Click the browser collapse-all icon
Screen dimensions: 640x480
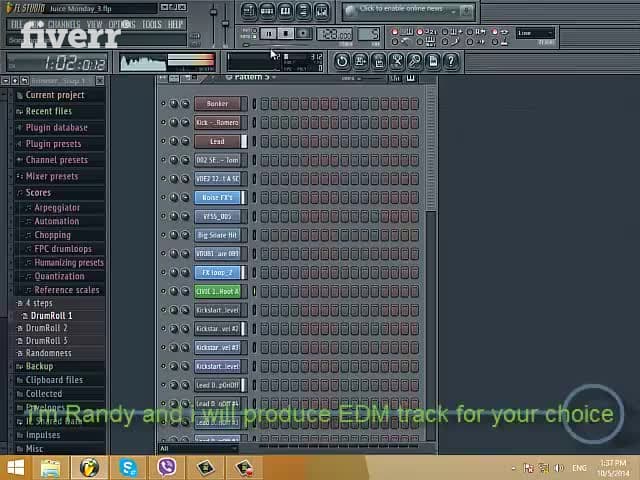point(5,81)
